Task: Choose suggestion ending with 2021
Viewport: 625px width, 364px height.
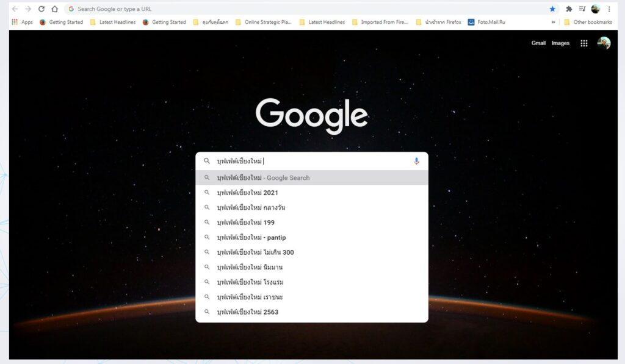Action: tap(312, 193)
